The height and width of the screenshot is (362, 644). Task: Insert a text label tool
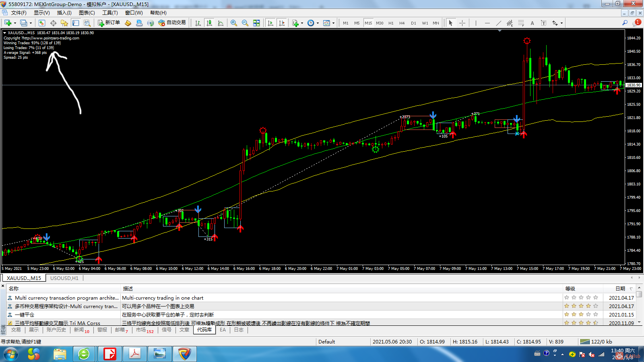[543, 23]
